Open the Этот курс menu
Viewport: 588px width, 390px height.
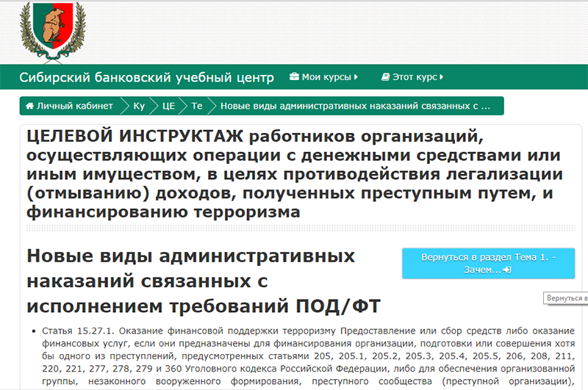tap(412, 77)
